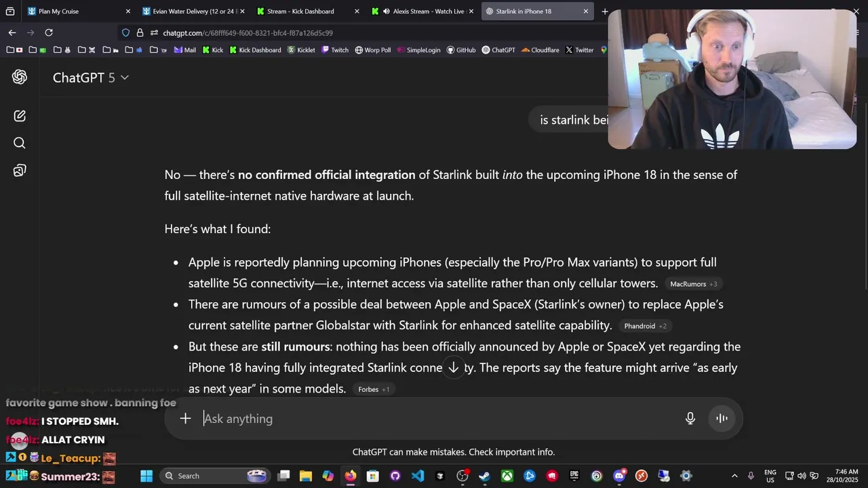Image resolution: width=868 pixels, height=488 pixels.
Task: Open the Kick Dashboard bookmark
Action: [x=255, y=50]
